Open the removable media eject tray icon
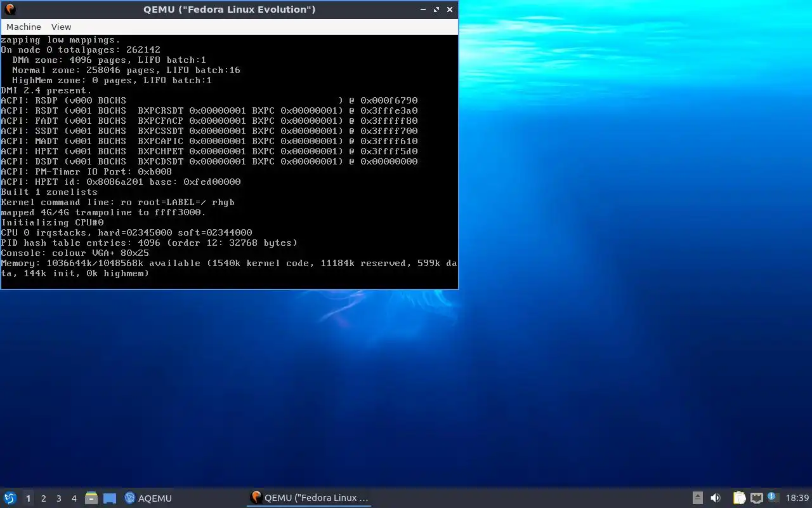812x508 pixels. (x=697, y=498)
